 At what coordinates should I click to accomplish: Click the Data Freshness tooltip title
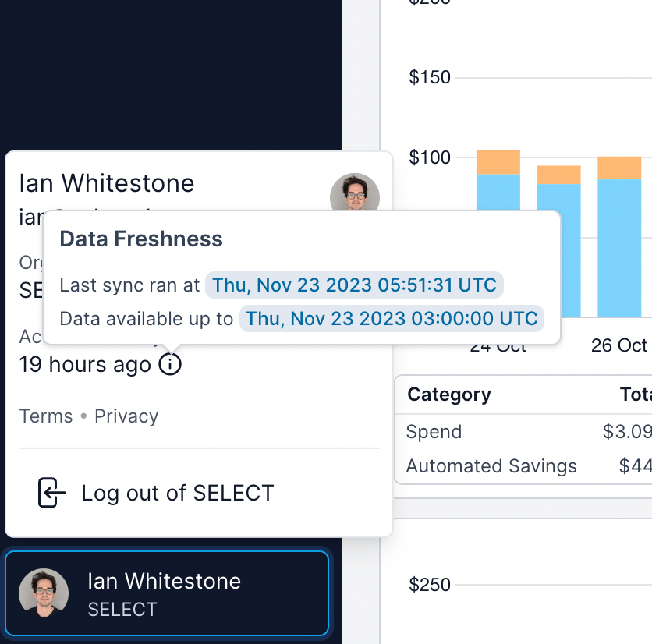[x=141, y=239]
